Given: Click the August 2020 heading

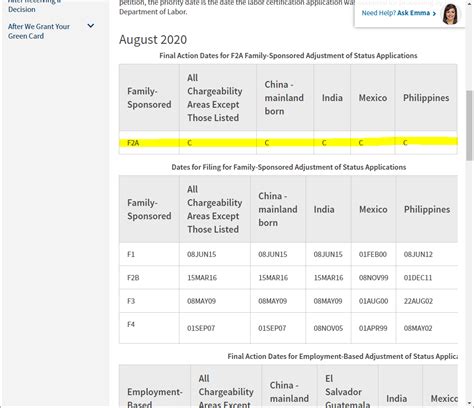Looking at the screenshot, I should 153,40.
